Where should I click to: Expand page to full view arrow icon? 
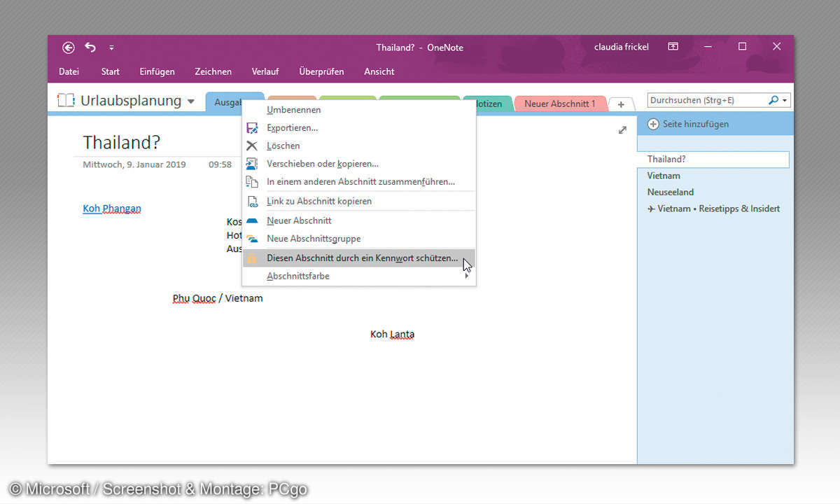[622, 130]
